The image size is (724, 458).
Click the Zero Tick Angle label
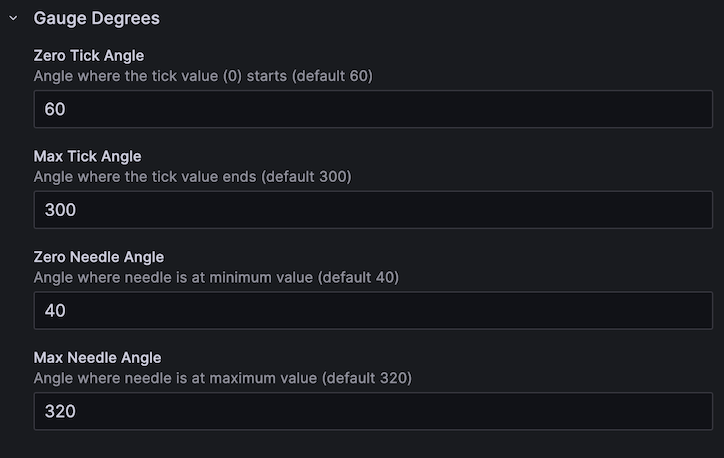(x=88, y=55)
